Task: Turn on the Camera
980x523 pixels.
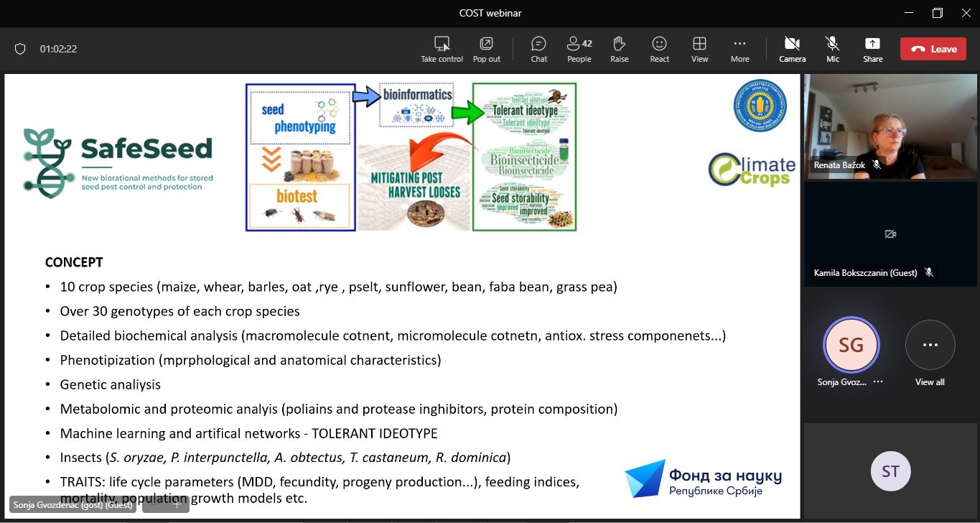Action: [792, 49]
